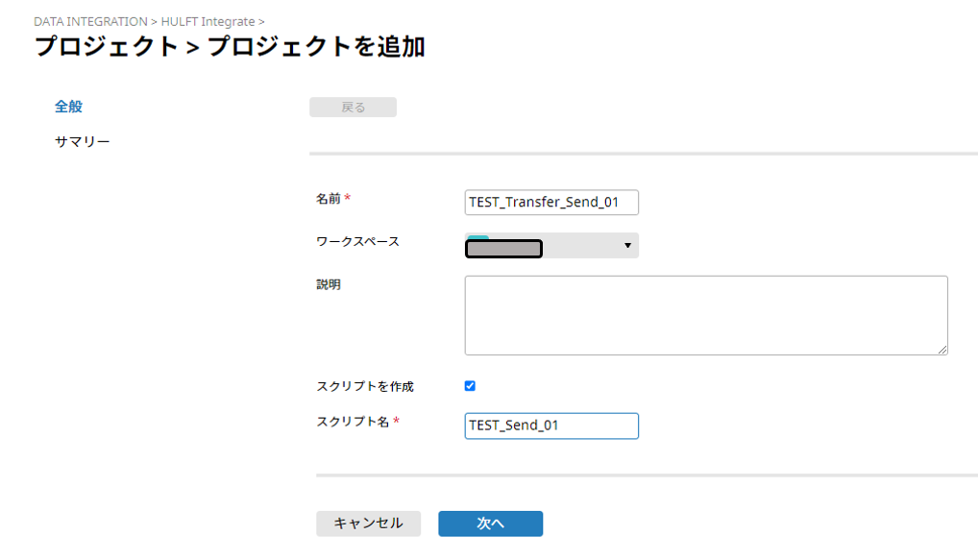The height and width of the screenshot is (560, 978).
Task: Click the ワークスペース label text
Action: click(x=358, y=242)
